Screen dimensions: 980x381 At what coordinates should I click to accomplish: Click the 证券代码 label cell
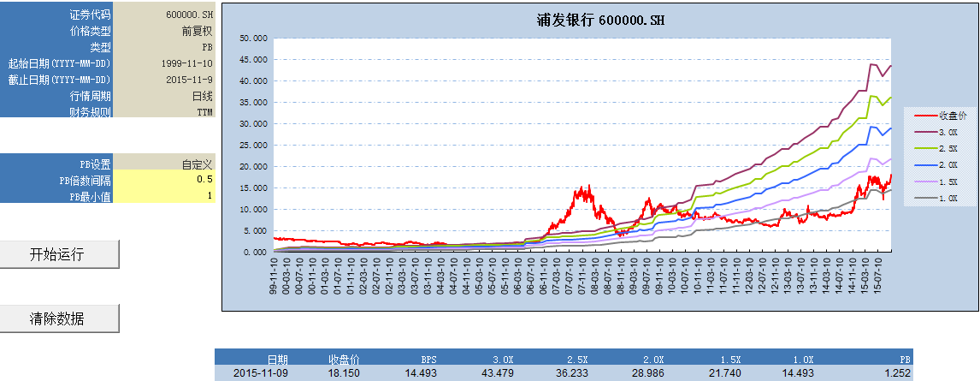pos(56,14)
